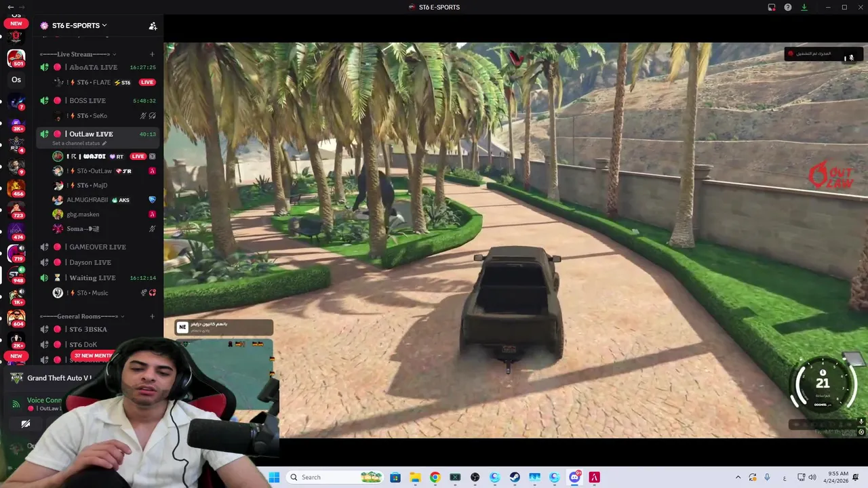Open the Os server in the sidebar

click(16, 80)
